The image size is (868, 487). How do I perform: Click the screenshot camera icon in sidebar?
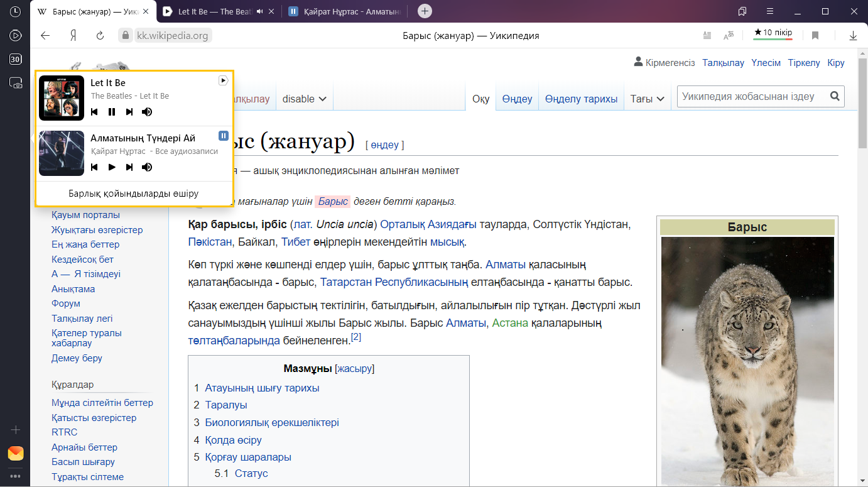click(x=15, y=83)
